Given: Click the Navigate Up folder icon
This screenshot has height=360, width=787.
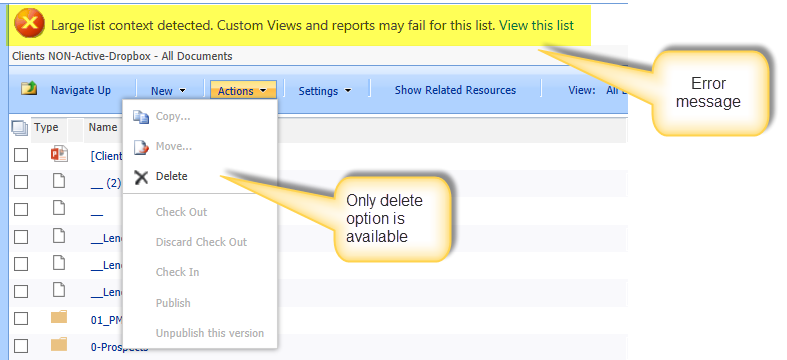Looking at the screenshot, I should click(x=29, y=89).
